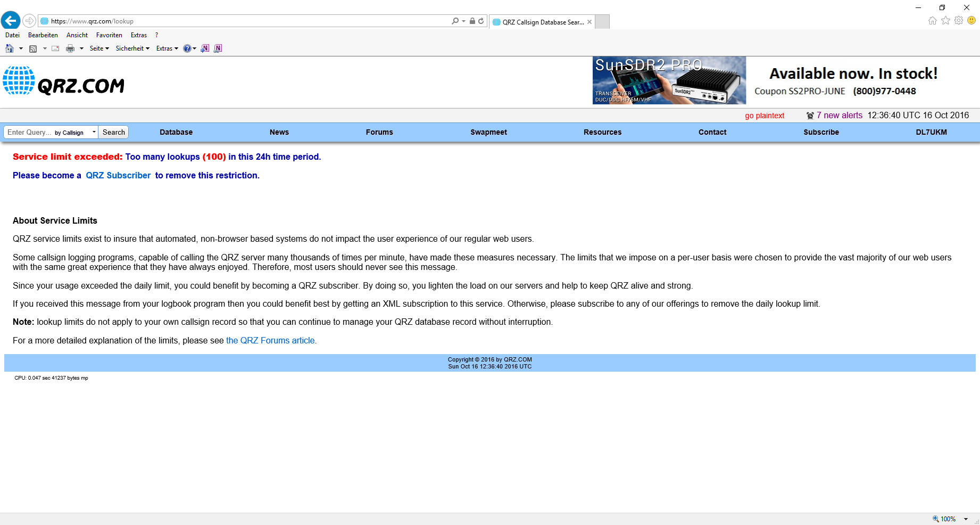This screenshot has width=980, height=525.
Task: Open the command bar Extras dropdown
Action: pyautogui.click(x=167, y=48)
